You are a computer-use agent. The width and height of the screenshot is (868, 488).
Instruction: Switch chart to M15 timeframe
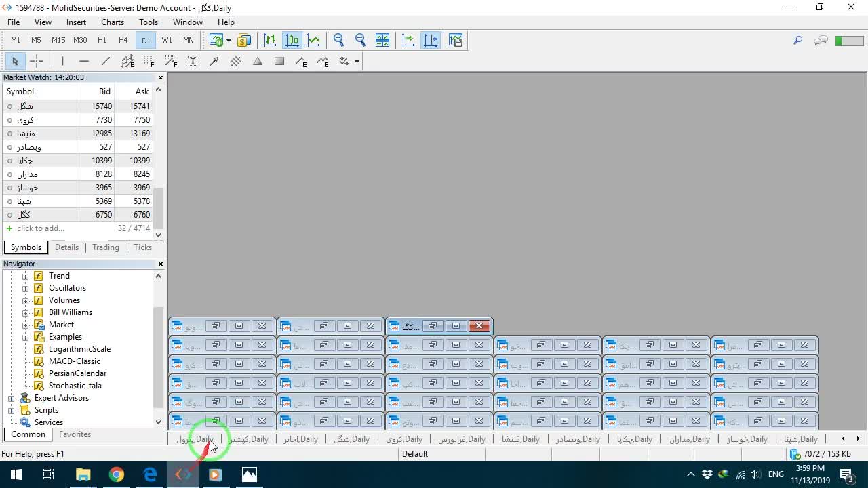[58, 40]
